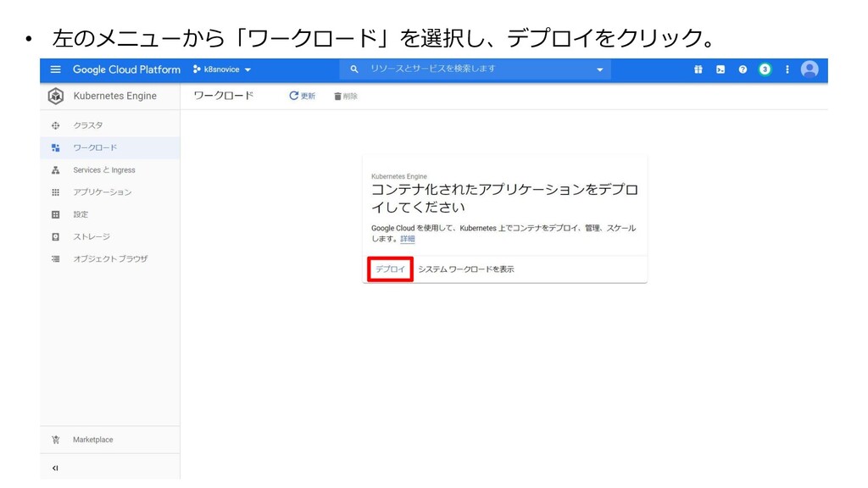Click the デプロイ button
868x488 pixels.
390,269
